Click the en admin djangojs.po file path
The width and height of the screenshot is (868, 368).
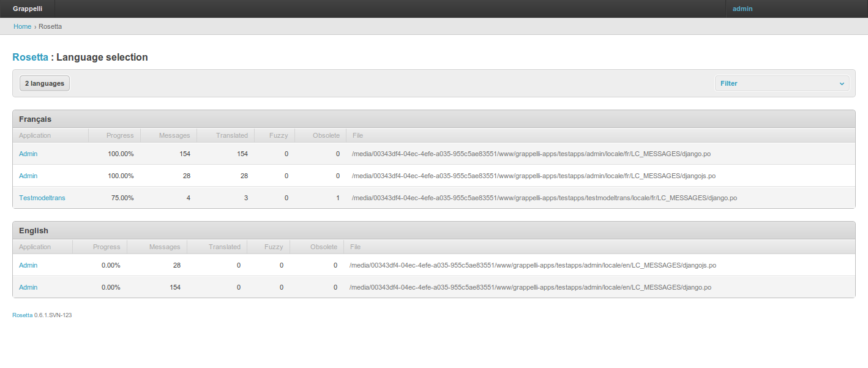[x=533, y=265]
